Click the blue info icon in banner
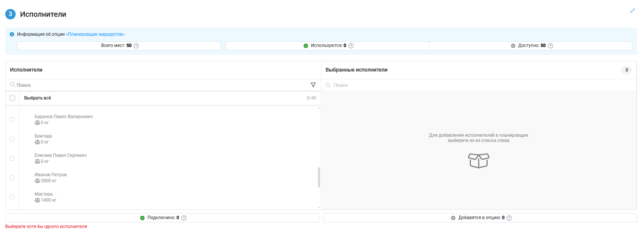 pos(12,34)
